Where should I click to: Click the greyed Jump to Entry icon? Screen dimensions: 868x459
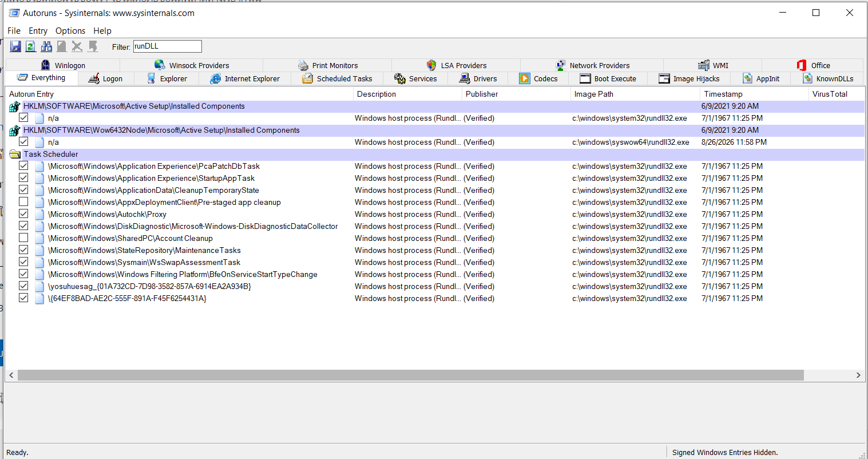click(x=93, y=46)
